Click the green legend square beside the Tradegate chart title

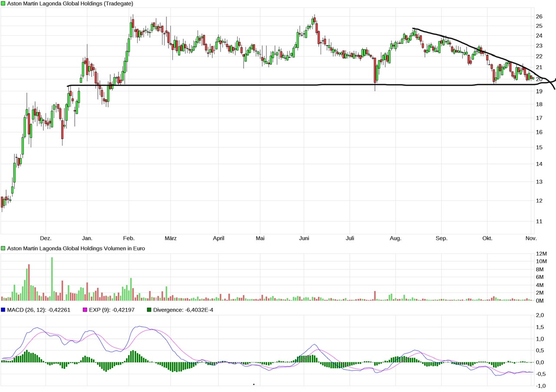pyautogui.click(x=3, y=3)
